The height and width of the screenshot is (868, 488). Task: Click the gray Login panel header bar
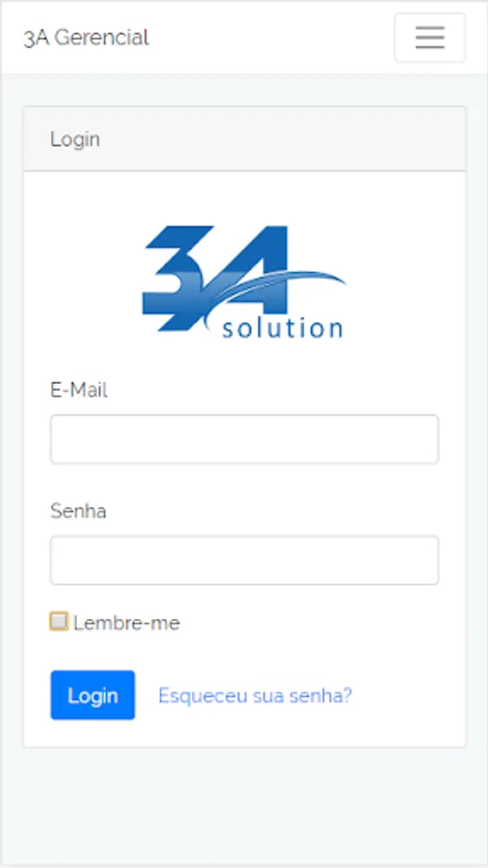(x=245, y=139)
